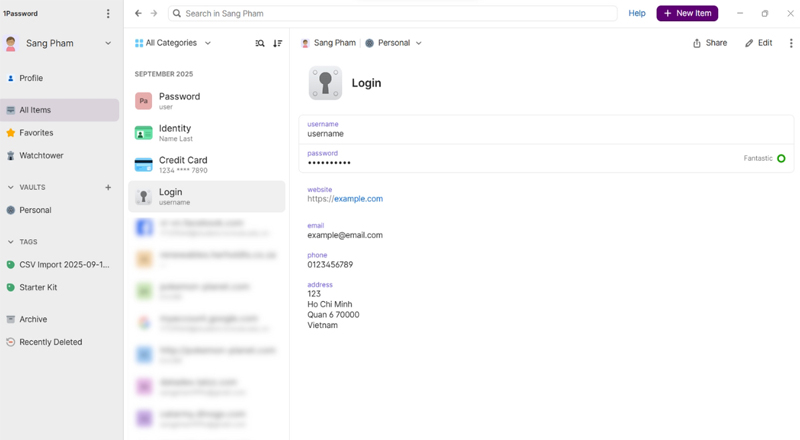
Task: Click the large Login key icon
Action: point(325,83)
